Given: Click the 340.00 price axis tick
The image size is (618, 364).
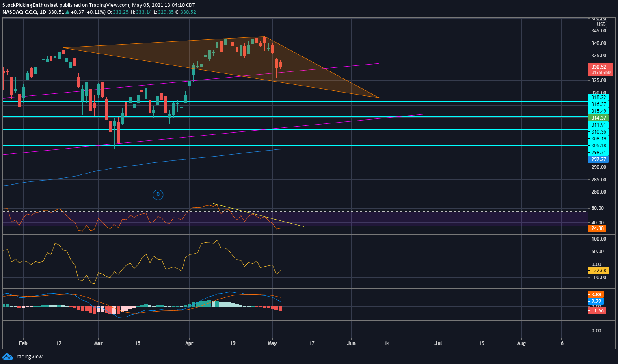Looking at the screenshot, I should coord(599,43).
